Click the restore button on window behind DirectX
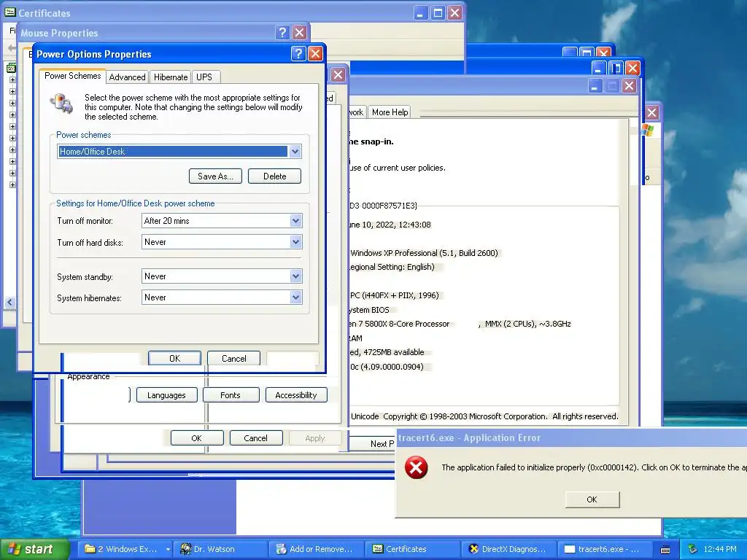The width and height of the screenshot is (747, 560). pos(615,68)
